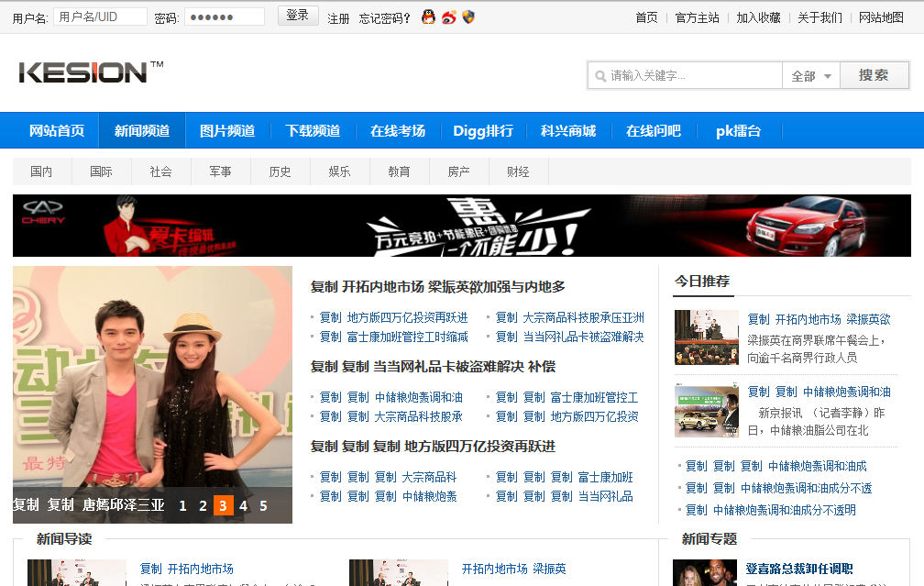Open the 全部 search category dropdown

[811, 76]
